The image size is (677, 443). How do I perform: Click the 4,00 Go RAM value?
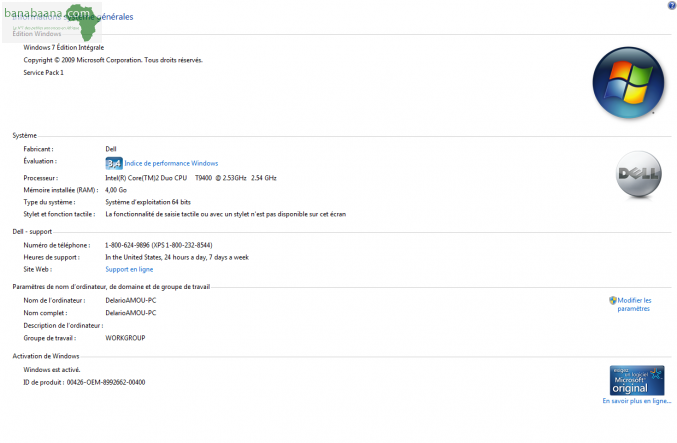pos(116,190)
